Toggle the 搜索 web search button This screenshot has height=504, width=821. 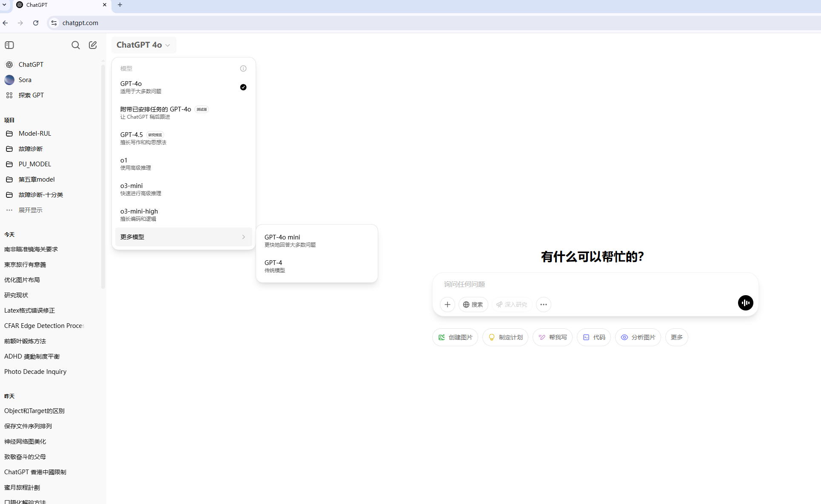(x=473, y=305)
